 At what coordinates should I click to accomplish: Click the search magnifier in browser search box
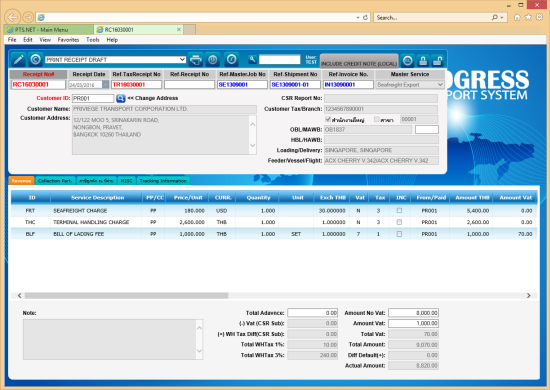pyautogui.click(x=495, y=17)
